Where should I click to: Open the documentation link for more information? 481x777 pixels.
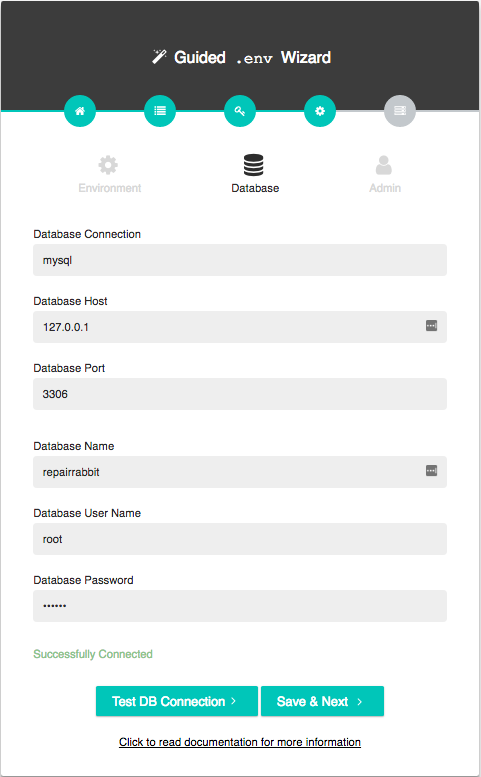pos(240,742)
